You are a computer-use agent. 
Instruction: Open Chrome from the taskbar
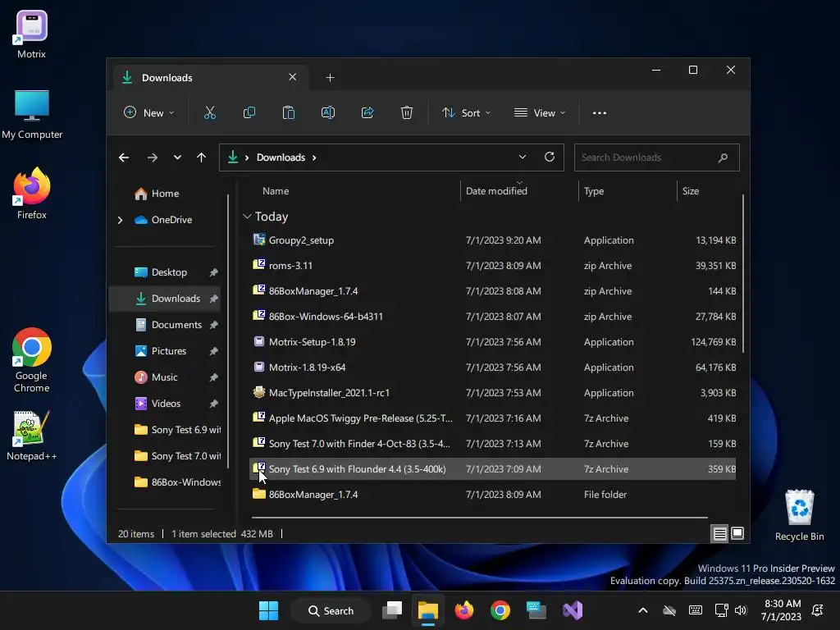pyautogui.click(x=500, y=610)
